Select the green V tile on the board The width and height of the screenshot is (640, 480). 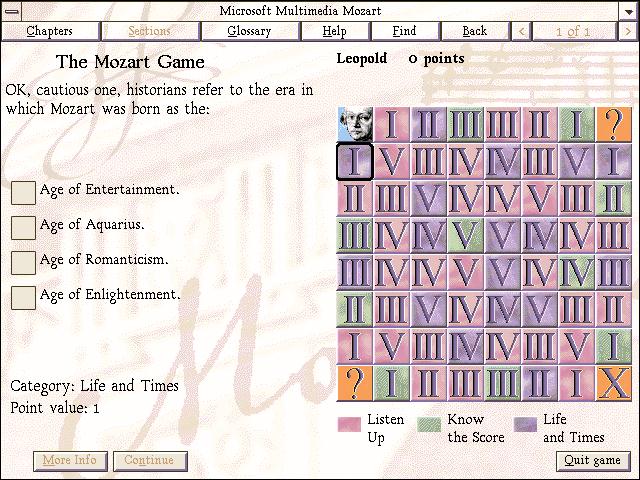pyautogui.click(x=466, y=236)
